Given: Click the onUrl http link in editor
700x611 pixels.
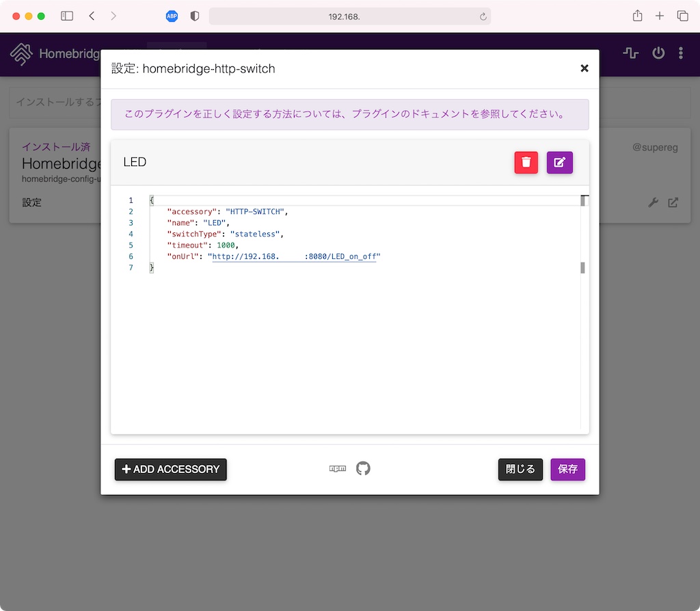Looking at the screenshot, I should pos(294,256).
